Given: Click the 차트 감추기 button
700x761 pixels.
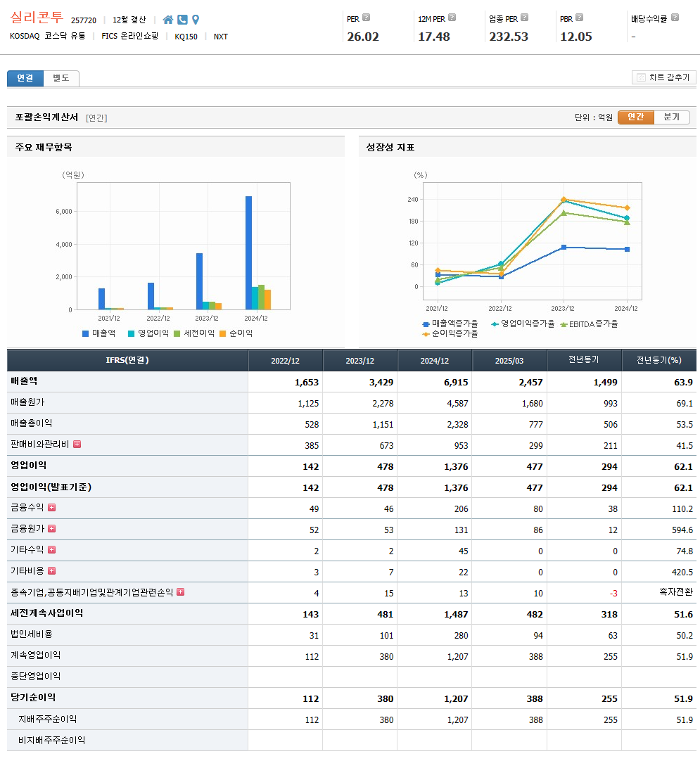Looking at the screenshot, I should [x=663, y=77].
